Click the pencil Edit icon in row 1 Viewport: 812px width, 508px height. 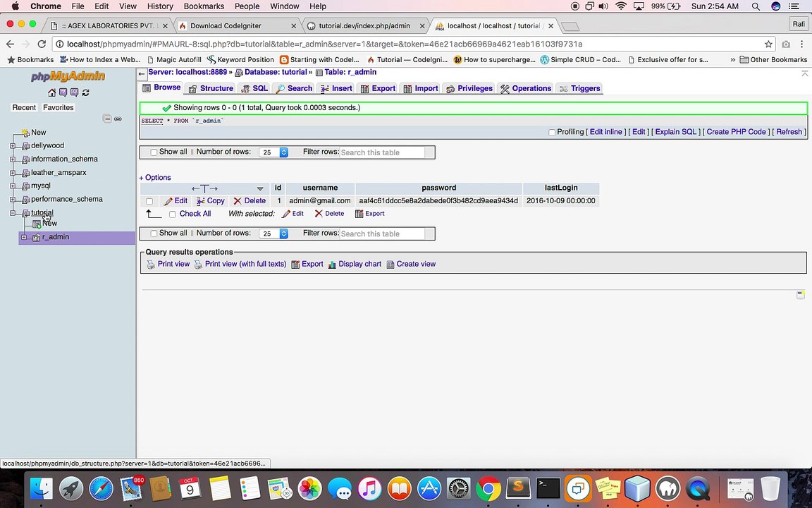(x=168, y=201)
